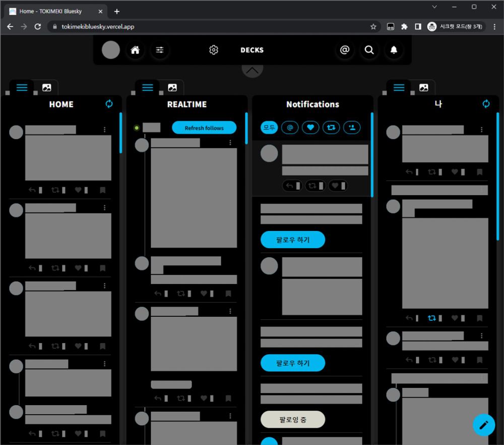Viewport: 504px width, 445px height.
Task: Collapse the top bar with chevron
Action: coord(253,70)
